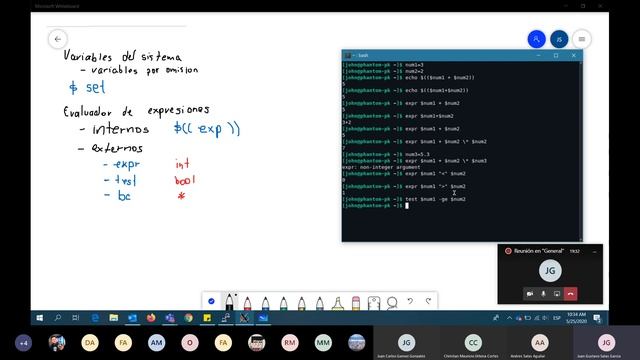
Task: Select participant tile AA
Action: (540, 343)
